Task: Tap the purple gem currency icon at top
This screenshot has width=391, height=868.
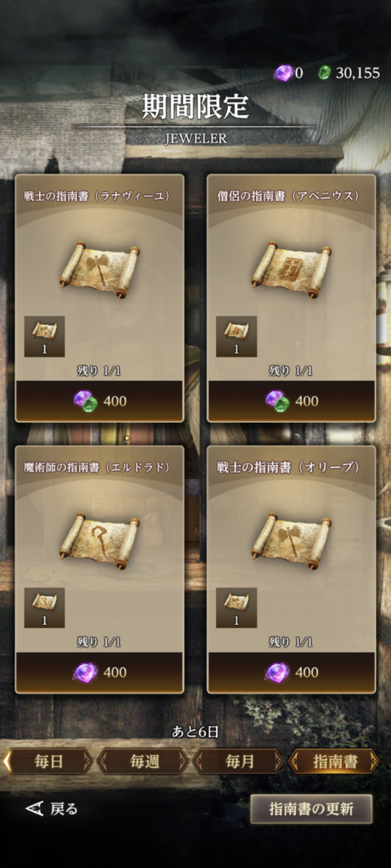Action: click(283, 73)
